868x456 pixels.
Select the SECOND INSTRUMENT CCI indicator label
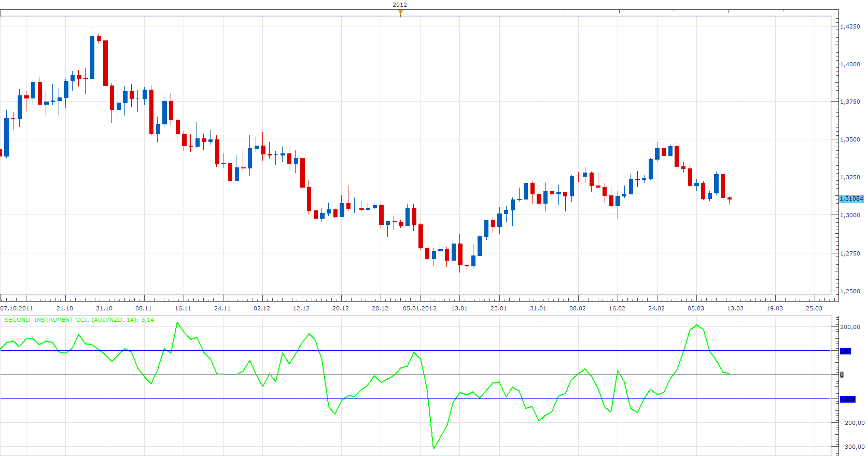click(x=79, y=320)
